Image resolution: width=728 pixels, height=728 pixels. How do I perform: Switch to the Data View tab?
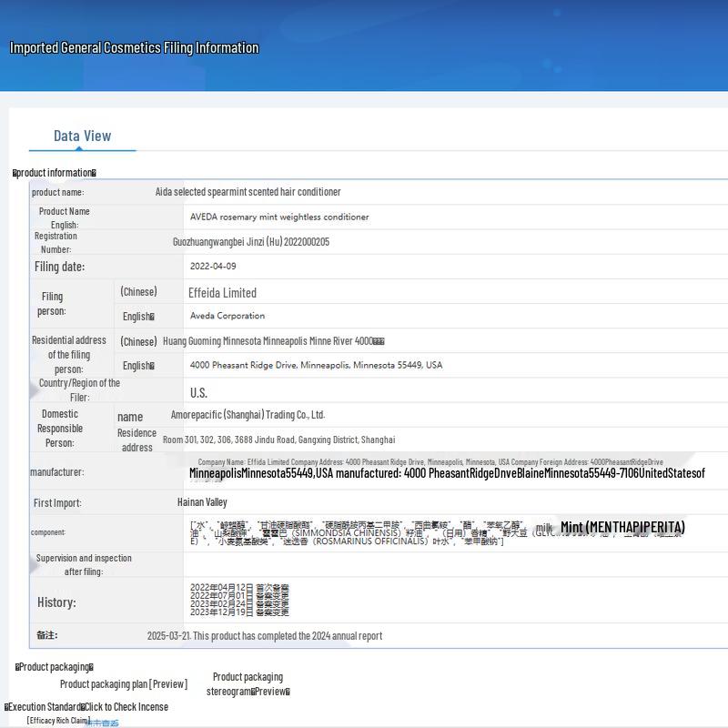(82, 136)
